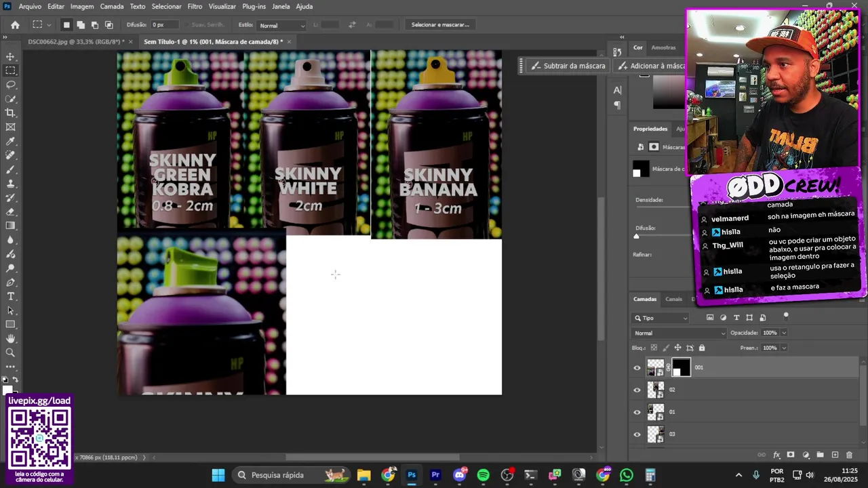
Task: Toggle lock position
Action: click(x=677, y=348)
